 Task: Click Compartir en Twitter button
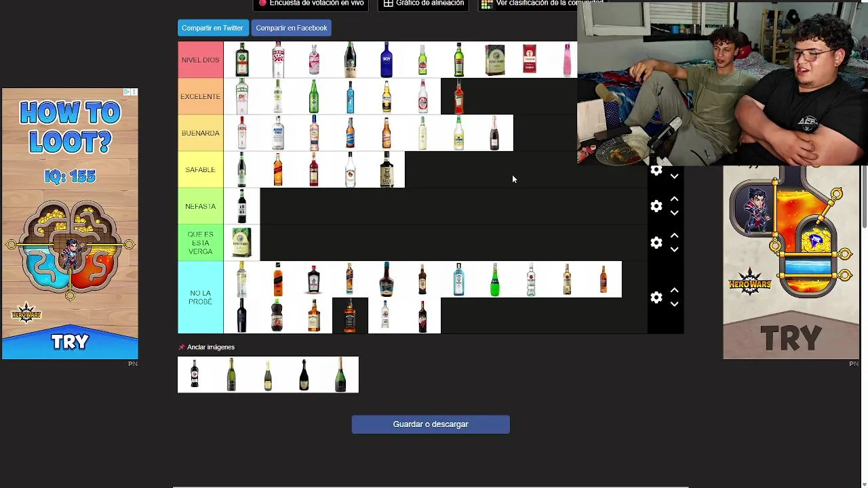pyautogui.click(x=212, y=28)
